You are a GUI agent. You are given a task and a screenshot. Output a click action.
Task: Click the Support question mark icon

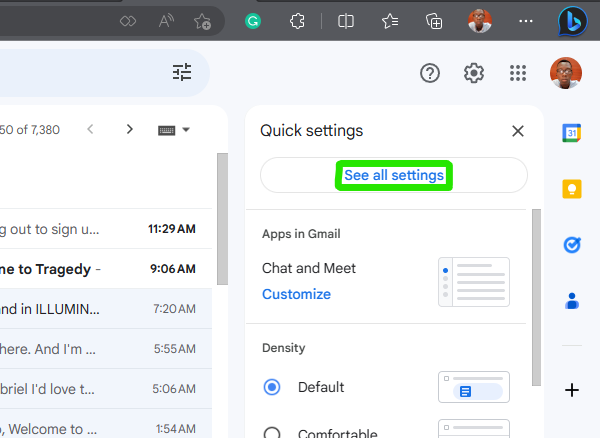(x=430, y=73)
